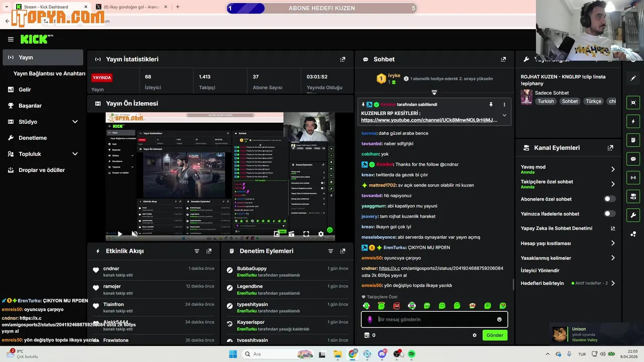
Task: Pop out the Yayın İstatistikleri panel
Action: click(x=343, y=59)
